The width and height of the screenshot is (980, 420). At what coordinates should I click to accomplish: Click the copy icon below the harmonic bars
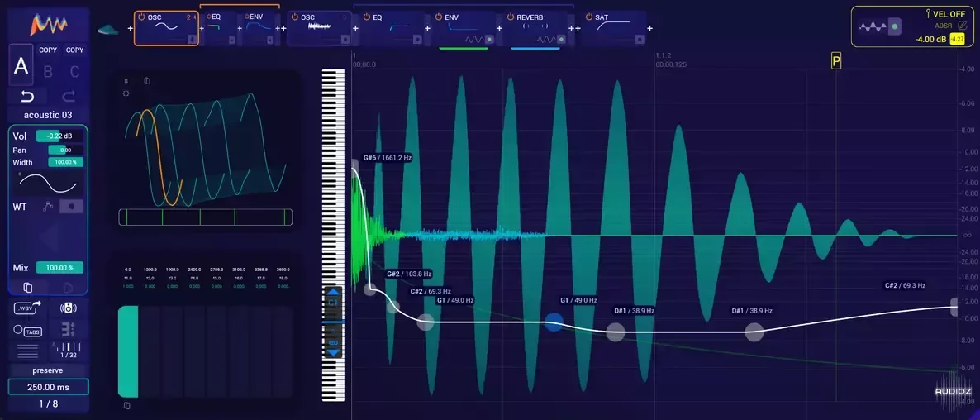click(127, 406)
